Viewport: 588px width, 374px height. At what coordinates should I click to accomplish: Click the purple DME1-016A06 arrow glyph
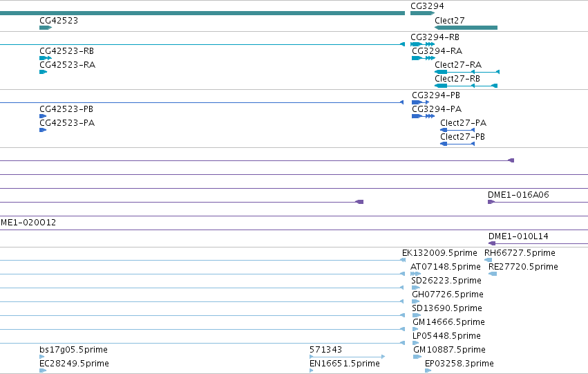point(538,202)
